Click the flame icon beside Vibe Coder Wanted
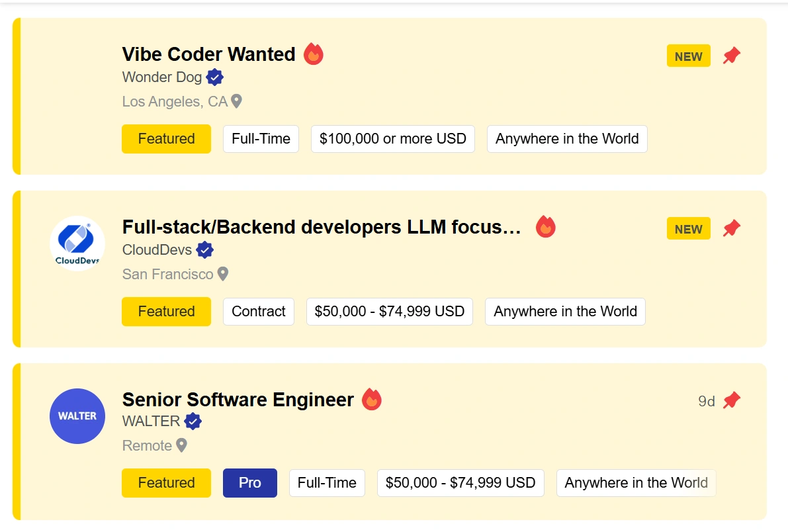The image size is (788, 532). pyautogui.click(x=314, y=54)
